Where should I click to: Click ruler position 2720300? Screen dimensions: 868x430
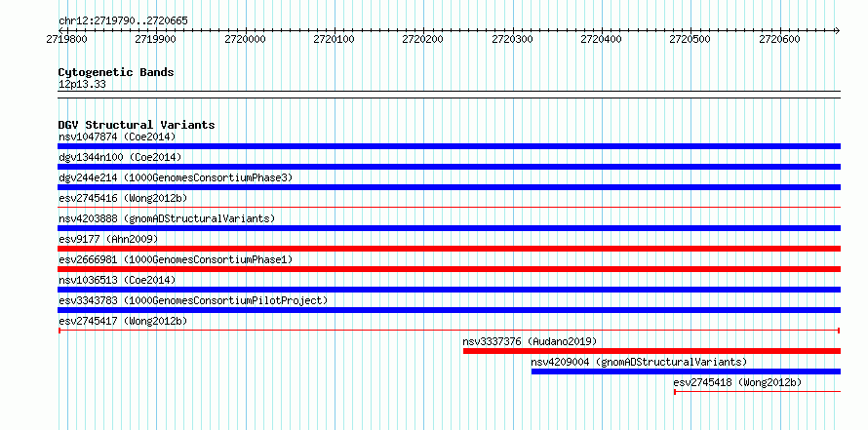pyautogui.click(x=513, y=39)
